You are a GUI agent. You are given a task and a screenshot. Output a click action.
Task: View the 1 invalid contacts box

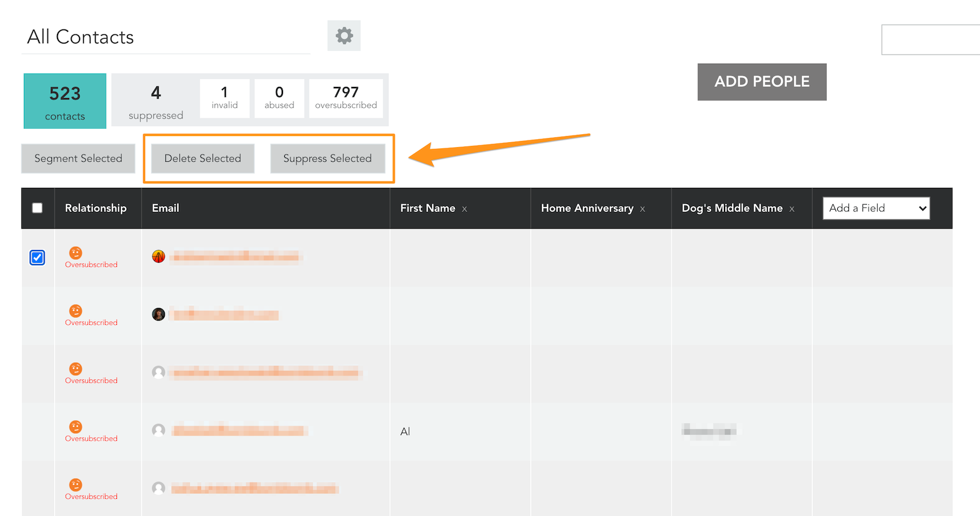click(x=225, y=98)
